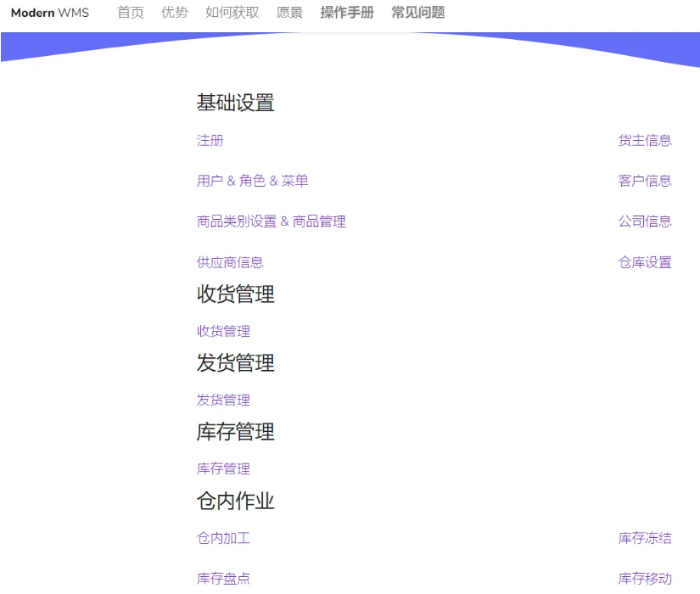Open the 仓内加工 link

223,538
